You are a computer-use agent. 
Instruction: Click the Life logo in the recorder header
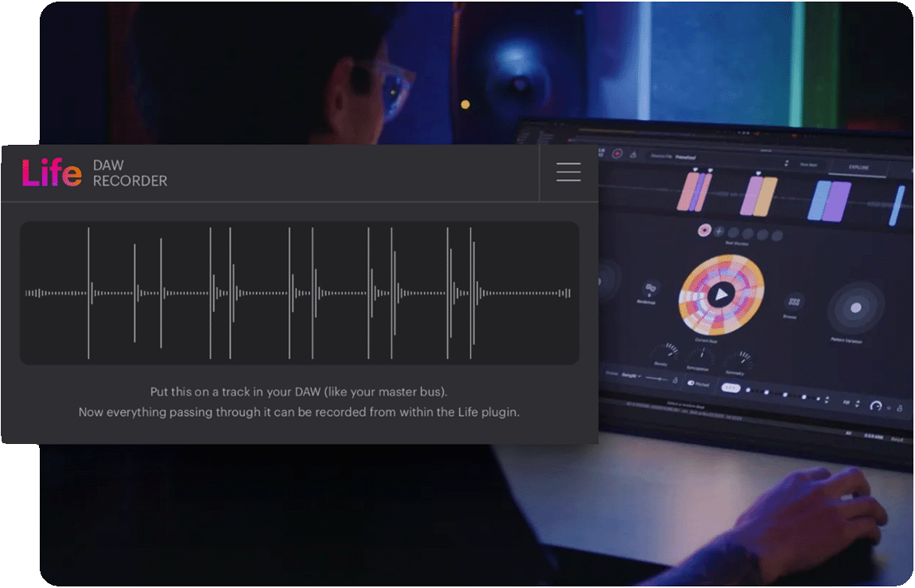click(x=52, y=173)
